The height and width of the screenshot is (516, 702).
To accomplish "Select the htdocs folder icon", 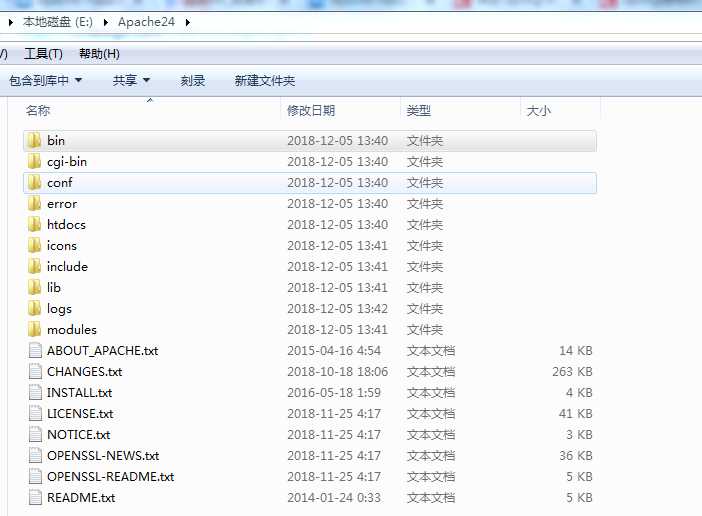I will coord(34,225).
